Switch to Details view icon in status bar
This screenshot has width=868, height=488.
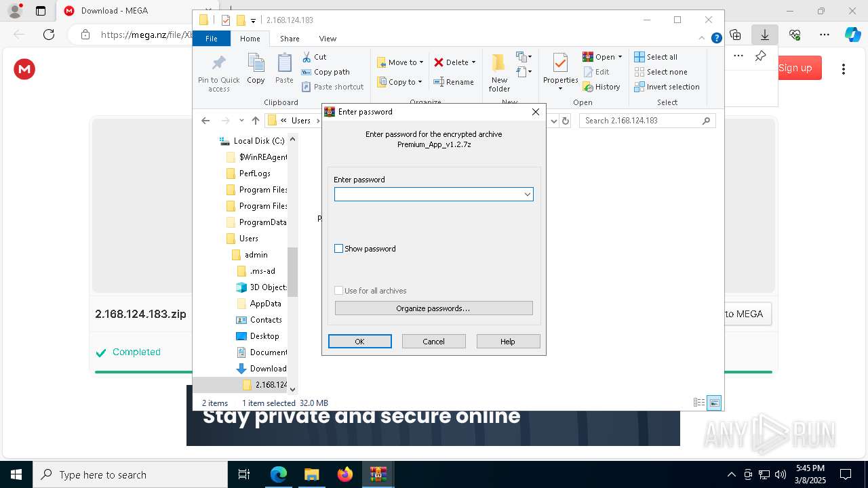click(x=698, y=403)
